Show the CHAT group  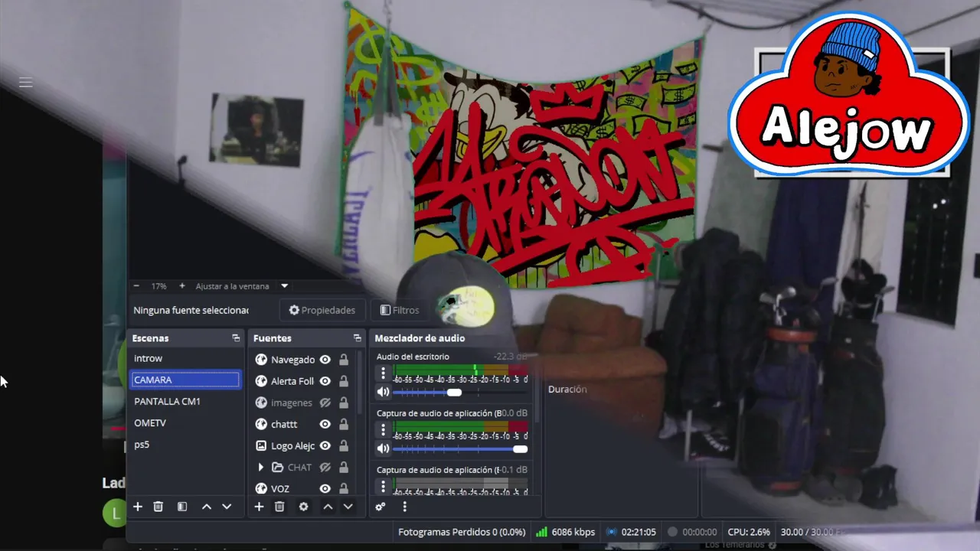click(325, 467)
